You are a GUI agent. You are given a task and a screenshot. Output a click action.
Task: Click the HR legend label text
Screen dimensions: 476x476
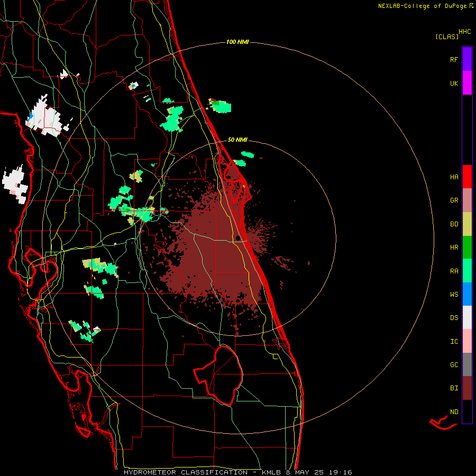[454, 248]
